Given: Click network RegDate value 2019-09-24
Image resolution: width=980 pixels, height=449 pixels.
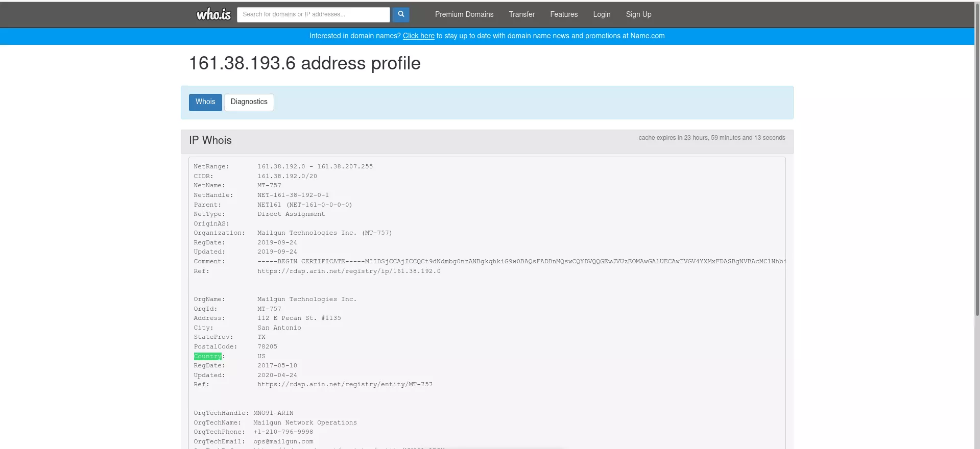Looking at the screenshot, I should click(x=277, y=243).
